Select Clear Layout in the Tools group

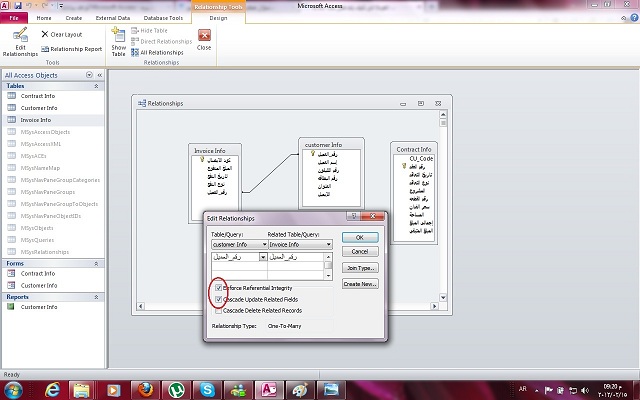62,34
